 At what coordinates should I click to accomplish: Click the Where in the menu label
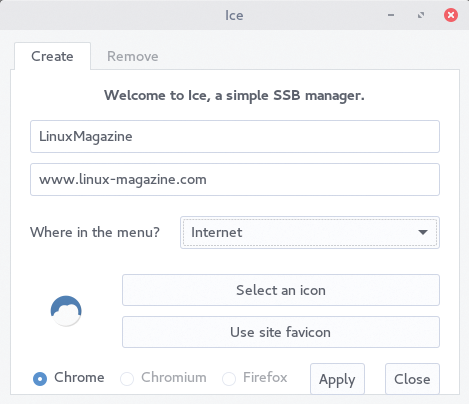click(x=95, y=232)
